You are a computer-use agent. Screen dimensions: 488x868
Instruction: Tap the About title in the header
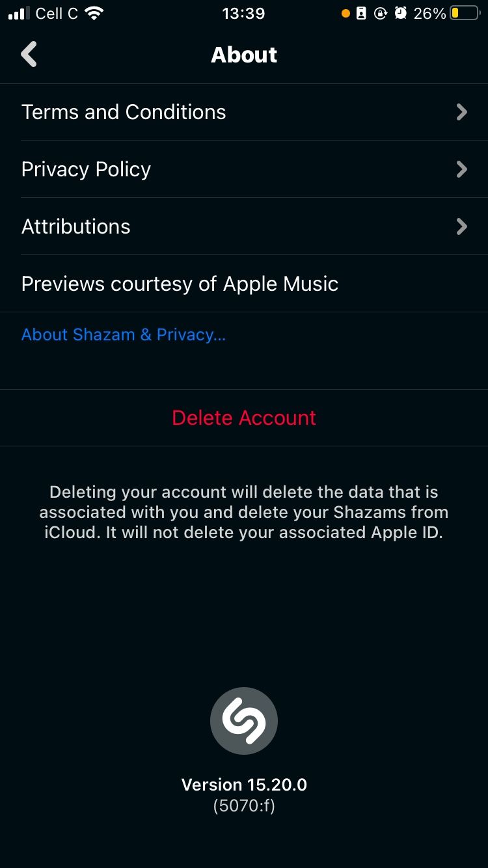[x=244, y=55]
